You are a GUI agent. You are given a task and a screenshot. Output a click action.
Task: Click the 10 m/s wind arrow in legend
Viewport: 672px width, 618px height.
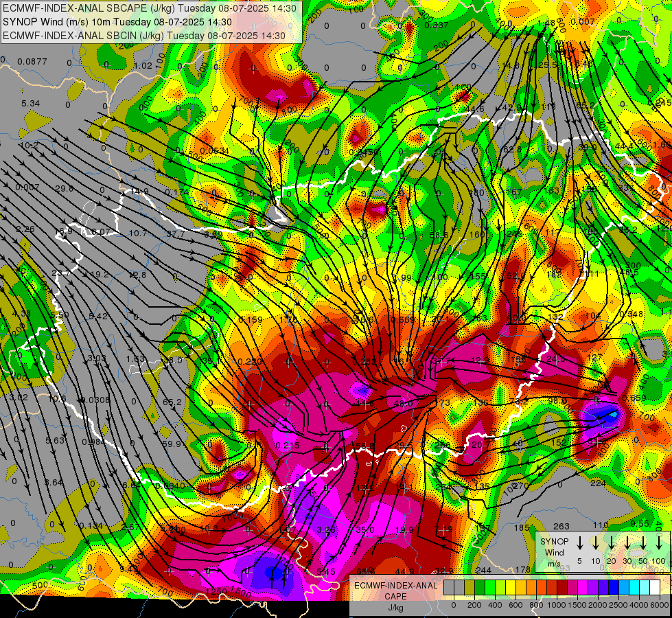point(595,543)
